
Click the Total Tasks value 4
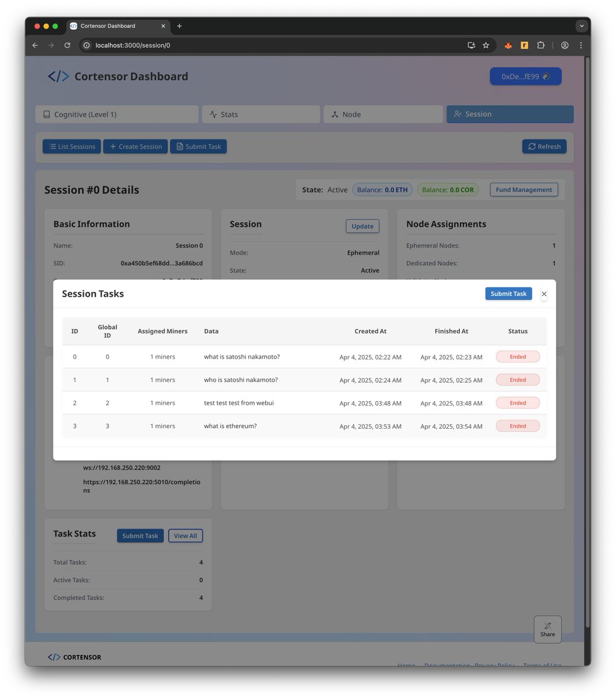tap(201, 562)
